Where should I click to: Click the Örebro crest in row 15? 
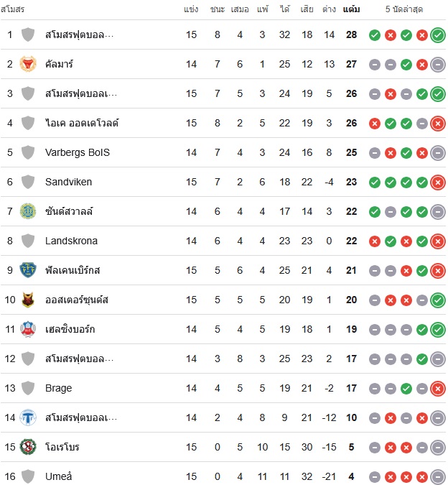pos(28,447)
